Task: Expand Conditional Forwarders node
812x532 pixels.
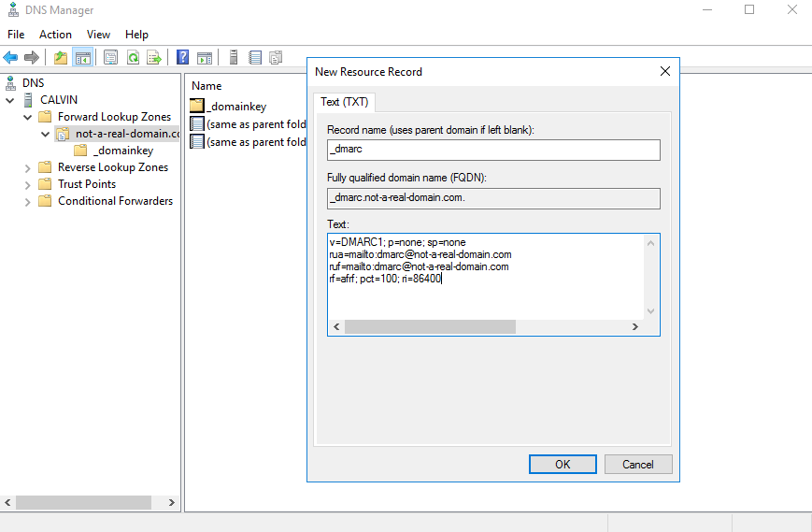Action: click(x=27, y=202)
